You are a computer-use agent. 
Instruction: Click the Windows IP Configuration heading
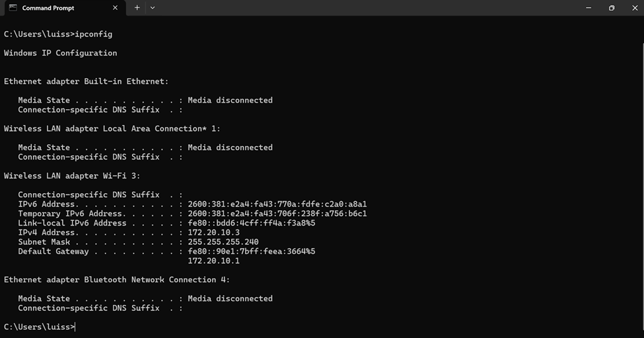tap(60, 53)
